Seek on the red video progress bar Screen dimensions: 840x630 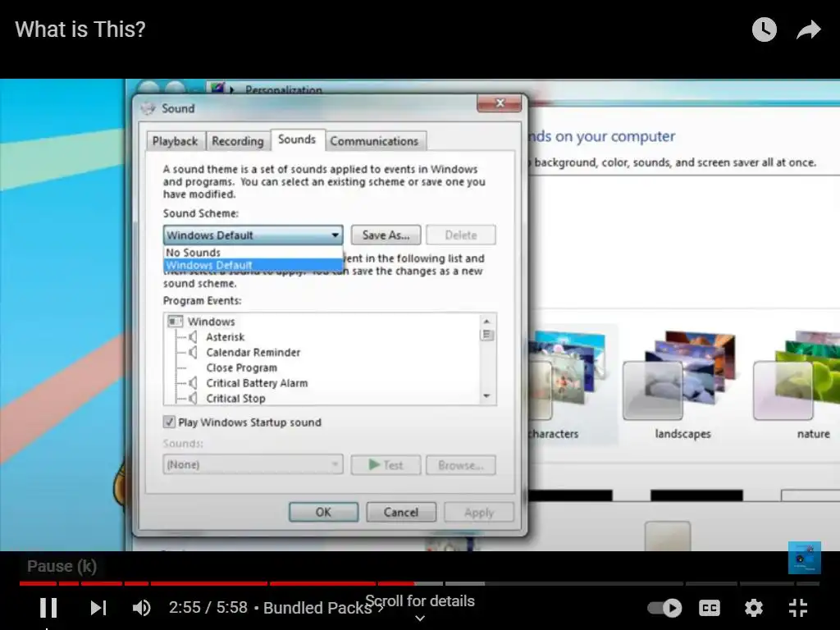point(217,583)
